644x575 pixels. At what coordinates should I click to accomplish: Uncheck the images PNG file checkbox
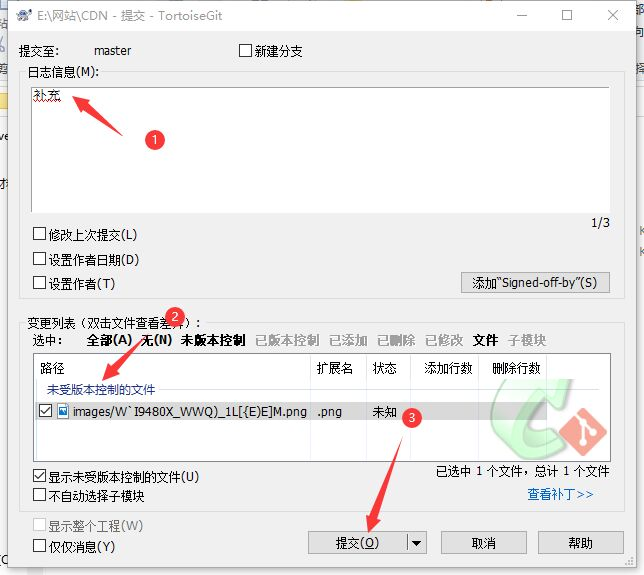click(45, 411)
